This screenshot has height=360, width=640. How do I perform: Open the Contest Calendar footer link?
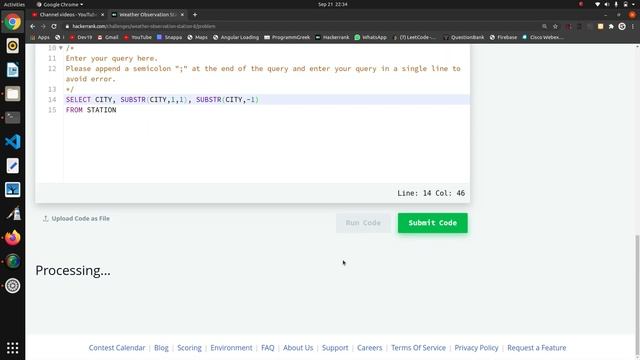click(117, 348)
